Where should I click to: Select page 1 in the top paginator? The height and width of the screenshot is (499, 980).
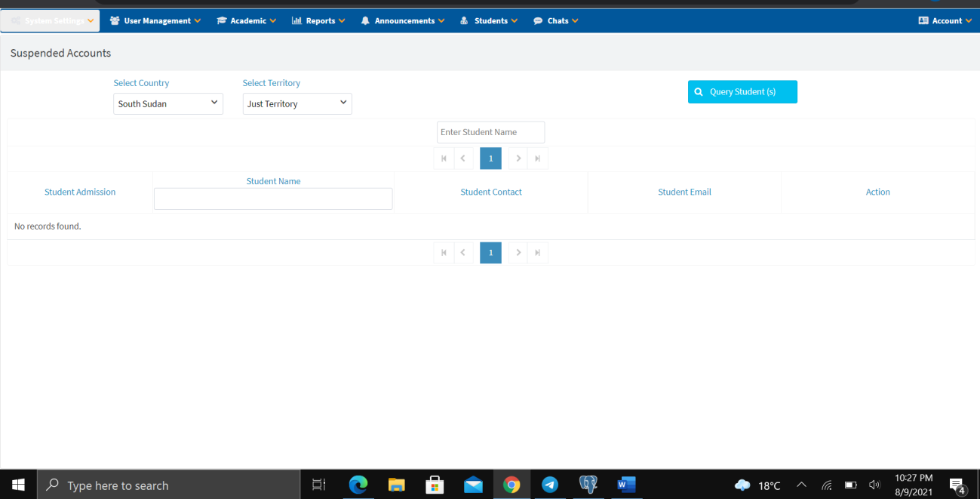[x=490, y=159]
